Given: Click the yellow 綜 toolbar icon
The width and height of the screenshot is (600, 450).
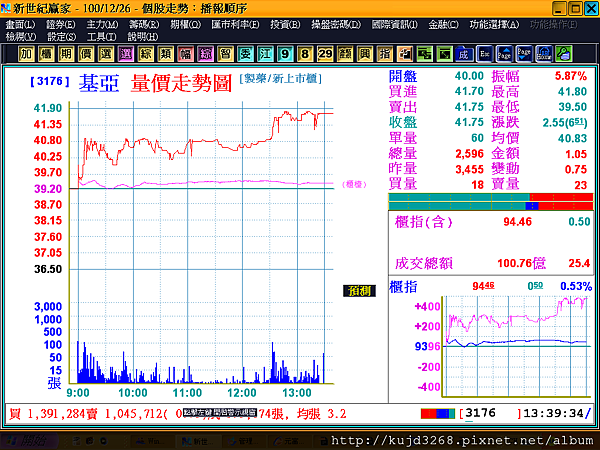Looking at the screenshot, I should click(145, 54).
